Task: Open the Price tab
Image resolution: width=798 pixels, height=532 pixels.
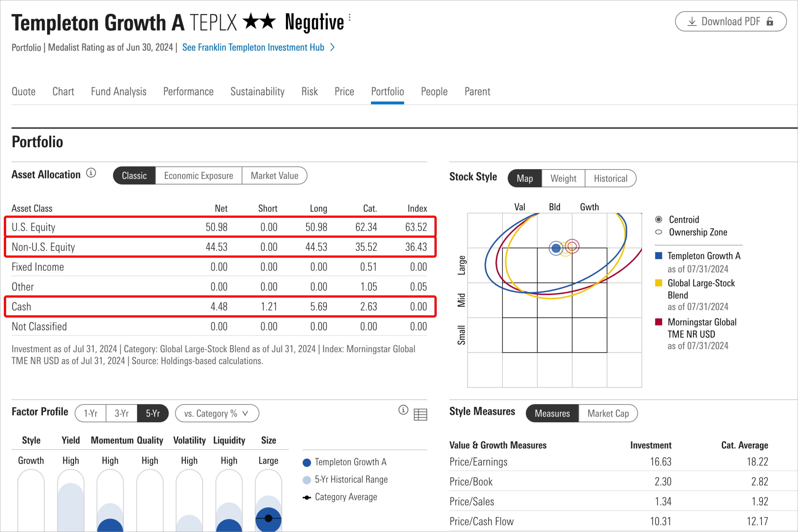Action: tap(344, 92)
